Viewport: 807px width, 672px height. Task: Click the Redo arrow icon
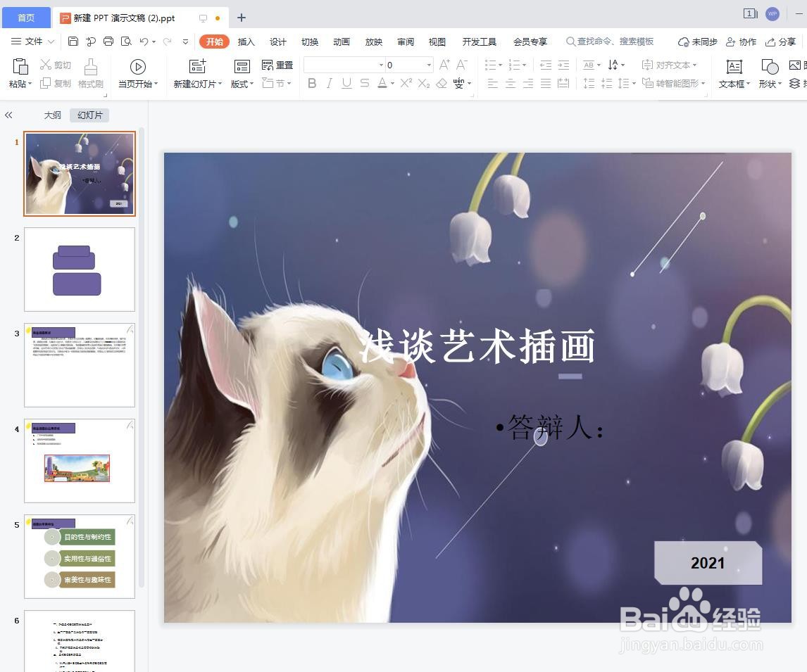click(x=167, y=42)
